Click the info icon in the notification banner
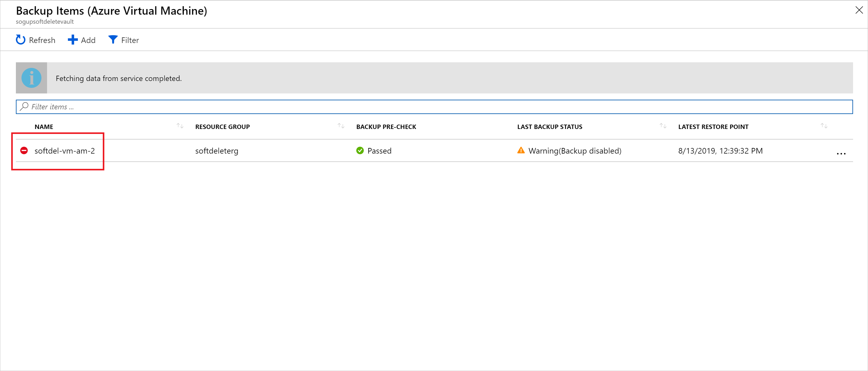 [x=30, y=78]
